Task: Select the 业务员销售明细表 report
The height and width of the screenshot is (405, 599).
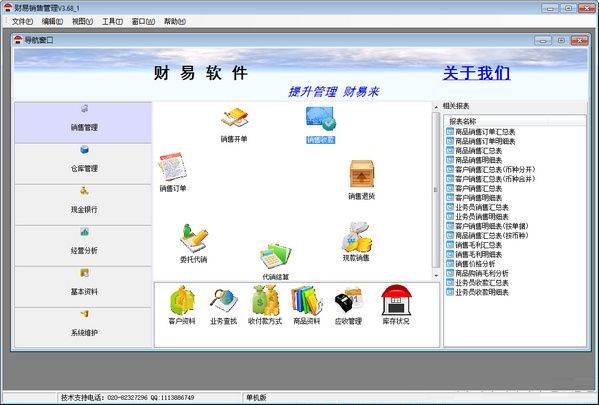Action: (478, 217)
